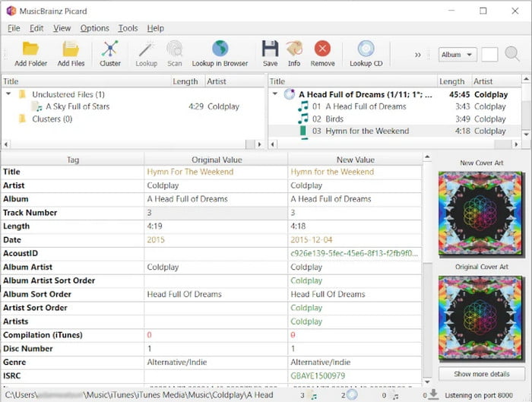This screenshot has width=532, height=402.
Task: Open the Options menu
Action: pos(95,28)
